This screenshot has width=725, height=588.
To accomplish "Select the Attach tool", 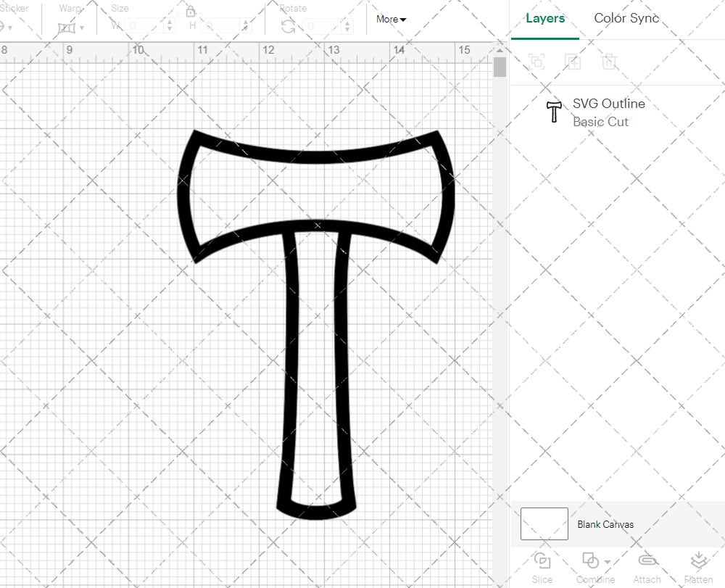I will pos(647,562).
